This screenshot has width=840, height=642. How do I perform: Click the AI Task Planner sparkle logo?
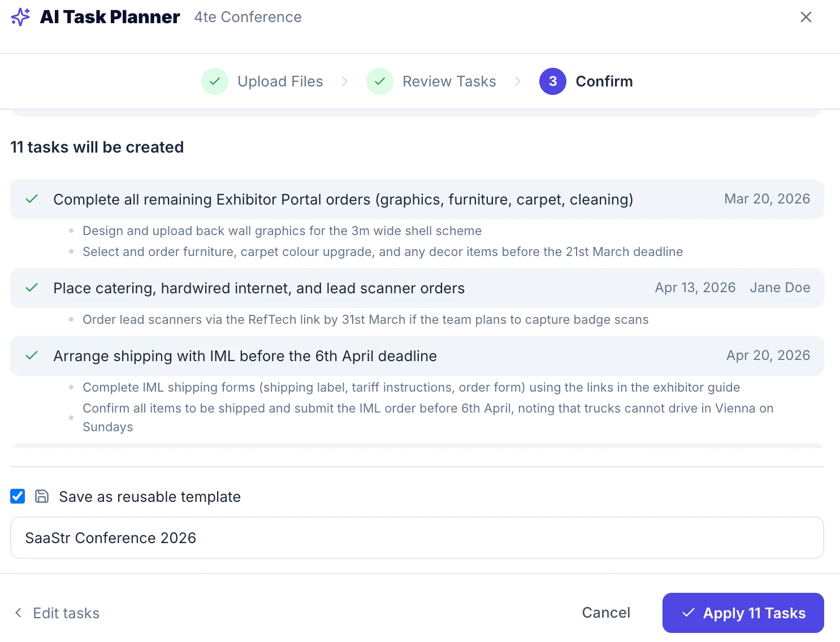click(20, 17)
